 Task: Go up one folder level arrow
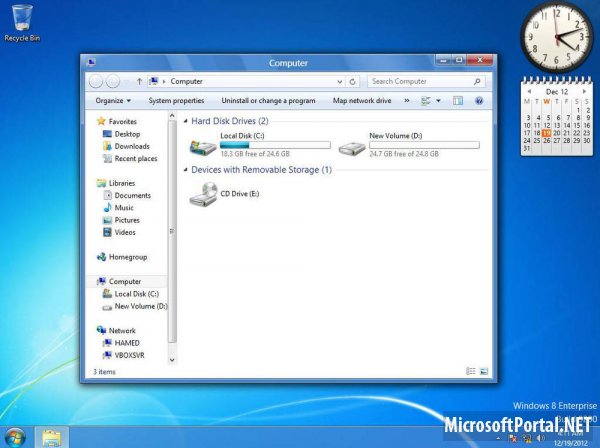(139, 81)
